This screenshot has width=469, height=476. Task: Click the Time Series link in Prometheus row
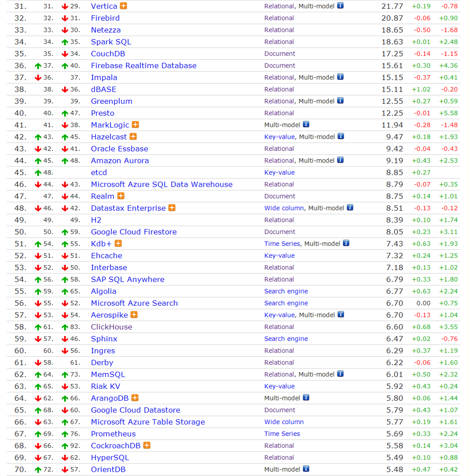point(282,434)
